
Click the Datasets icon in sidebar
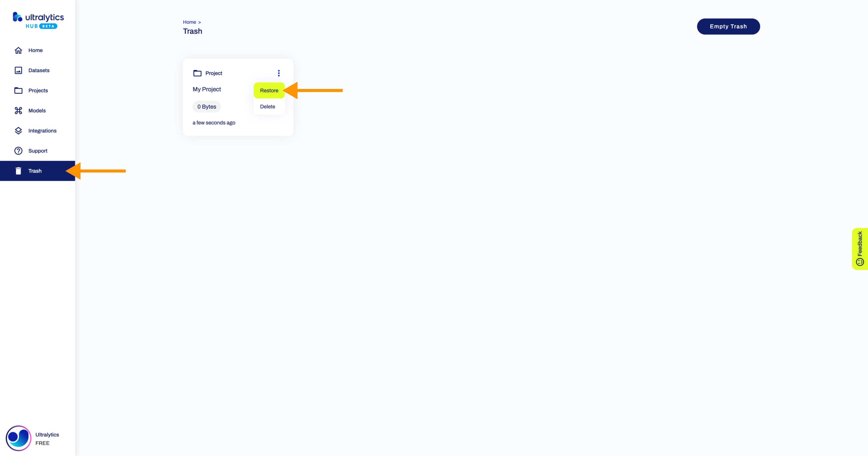(18, 70)
